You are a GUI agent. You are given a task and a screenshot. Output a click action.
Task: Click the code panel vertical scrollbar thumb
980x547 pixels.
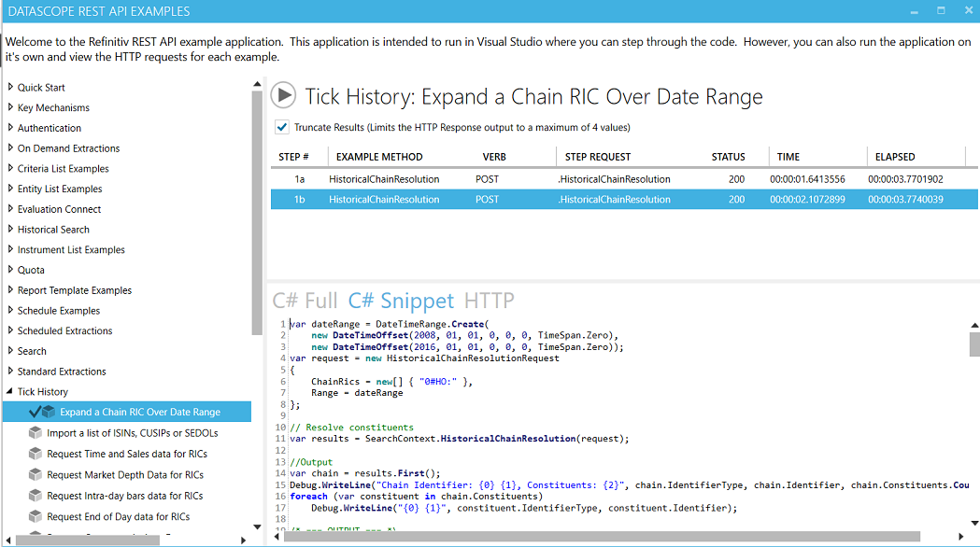[x=974, y=344]
